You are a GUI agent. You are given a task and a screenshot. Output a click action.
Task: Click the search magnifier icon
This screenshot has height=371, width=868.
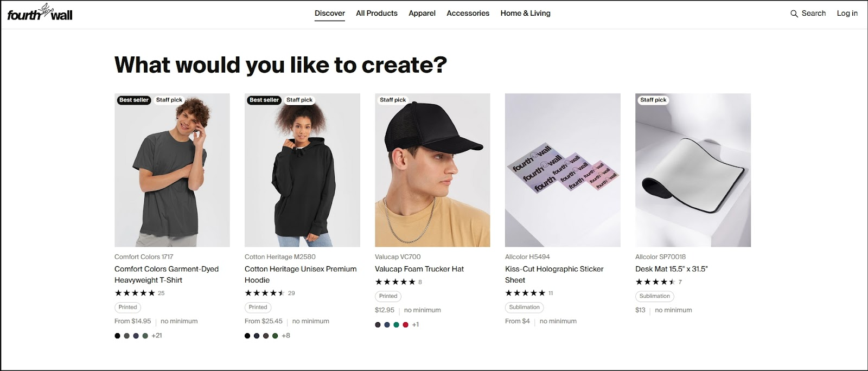tap(794, 14)
